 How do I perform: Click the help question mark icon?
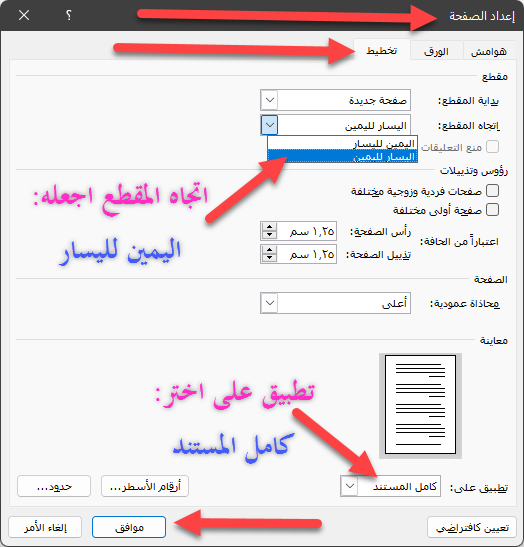pos(69,15)
